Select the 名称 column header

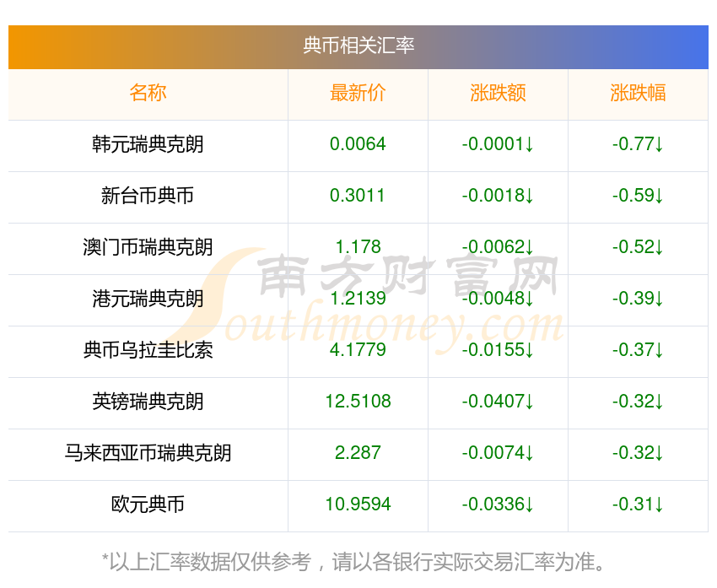148,93
